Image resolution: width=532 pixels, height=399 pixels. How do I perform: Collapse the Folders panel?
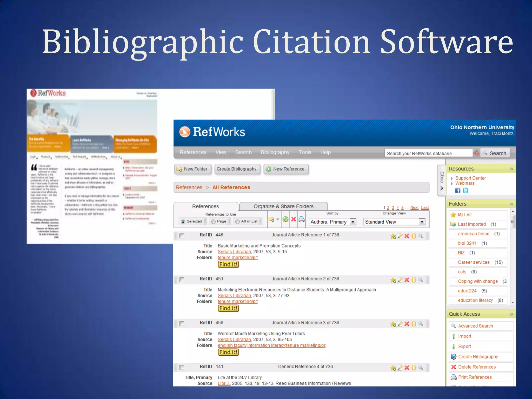click(511, 204)
